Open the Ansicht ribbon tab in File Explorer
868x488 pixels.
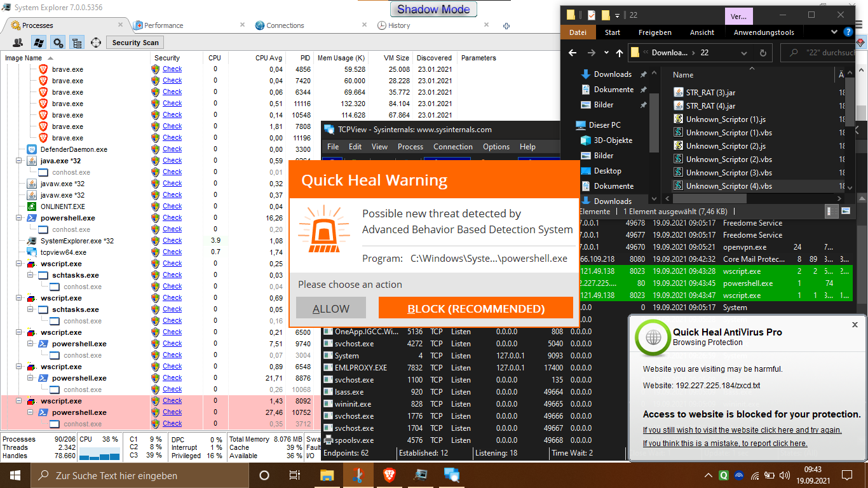click(702, 32)
